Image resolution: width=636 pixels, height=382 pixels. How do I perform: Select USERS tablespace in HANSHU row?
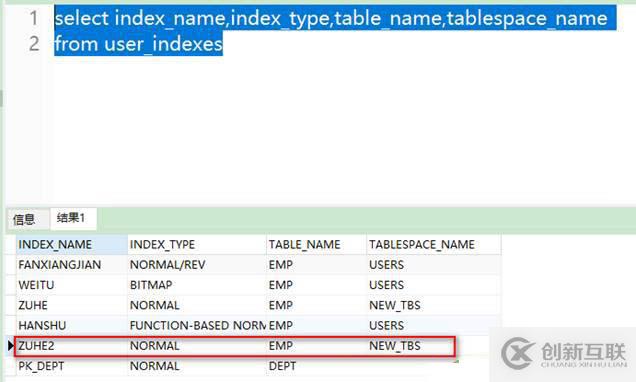[434, 326]
